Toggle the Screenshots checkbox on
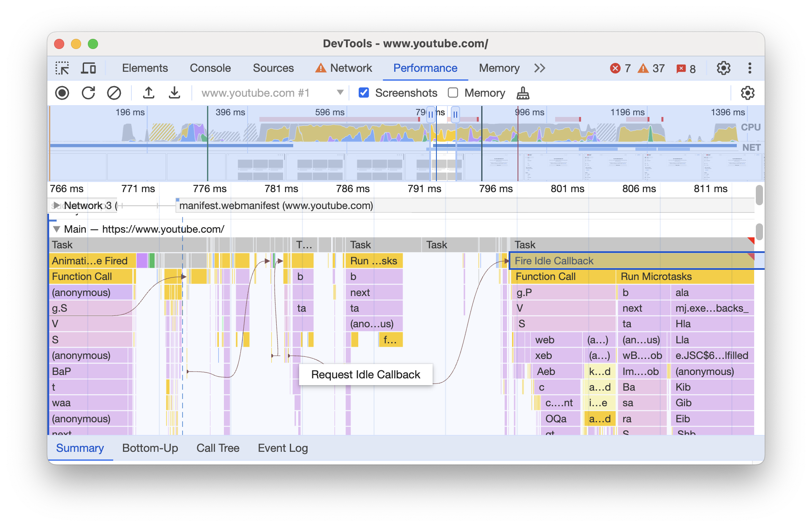Screen dimensions: 812x527 coord(364,92)
